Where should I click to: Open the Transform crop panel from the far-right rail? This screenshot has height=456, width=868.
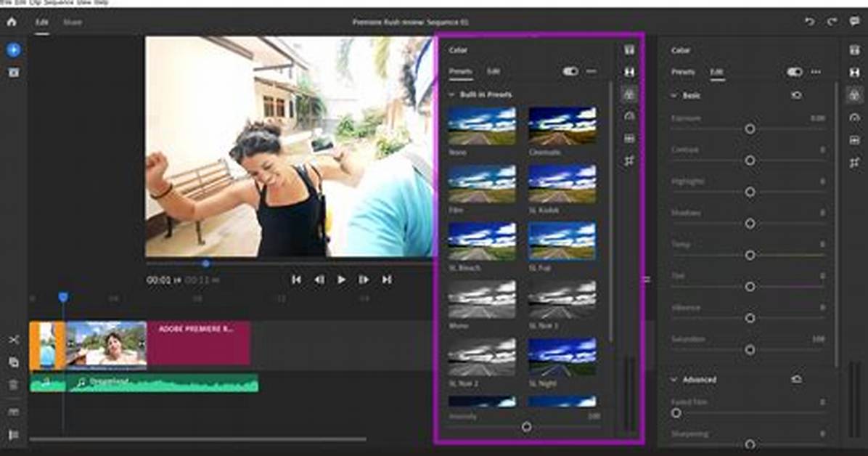[x=855, y=163]
